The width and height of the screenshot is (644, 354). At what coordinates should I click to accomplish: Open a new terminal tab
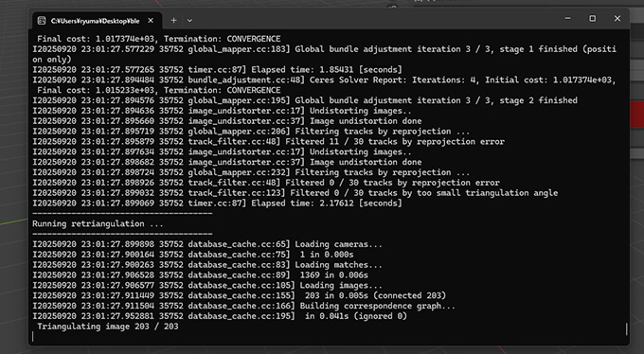(173, 21)
